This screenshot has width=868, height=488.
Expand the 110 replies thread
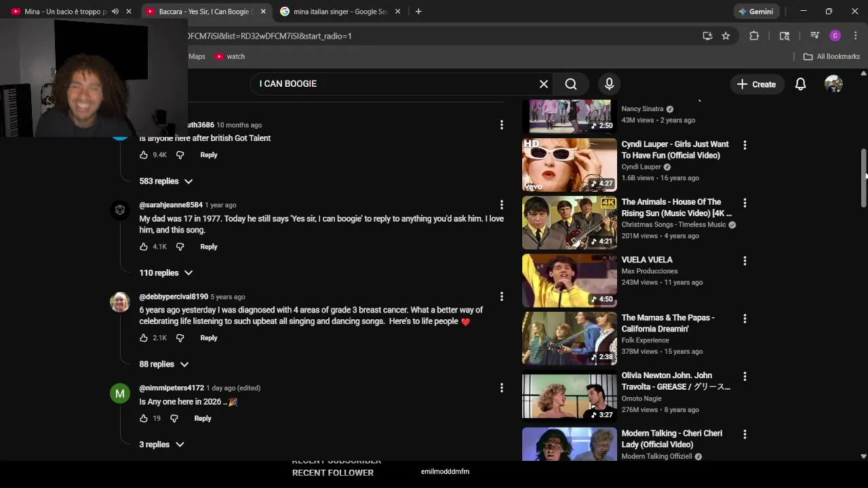165,272
